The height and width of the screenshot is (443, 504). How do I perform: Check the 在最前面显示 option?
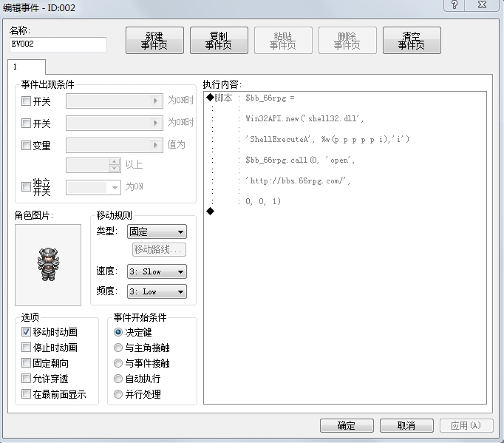click(26, 393)
